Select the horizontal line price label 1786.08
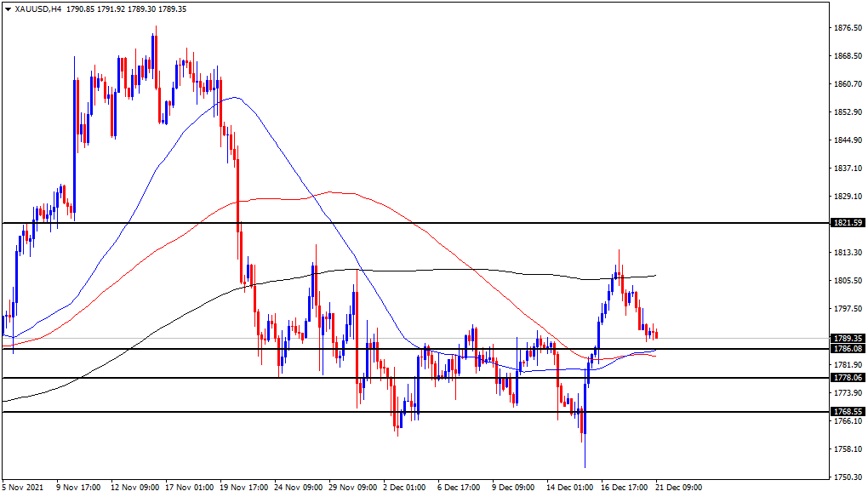This screenshot has height=497, width=868. [848, 349]
